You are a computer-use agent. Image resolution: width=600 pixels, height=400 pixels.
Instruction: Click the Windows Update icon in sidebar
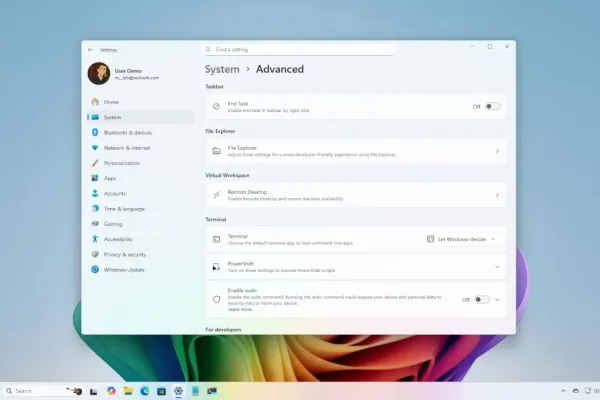tap(95, 269)
